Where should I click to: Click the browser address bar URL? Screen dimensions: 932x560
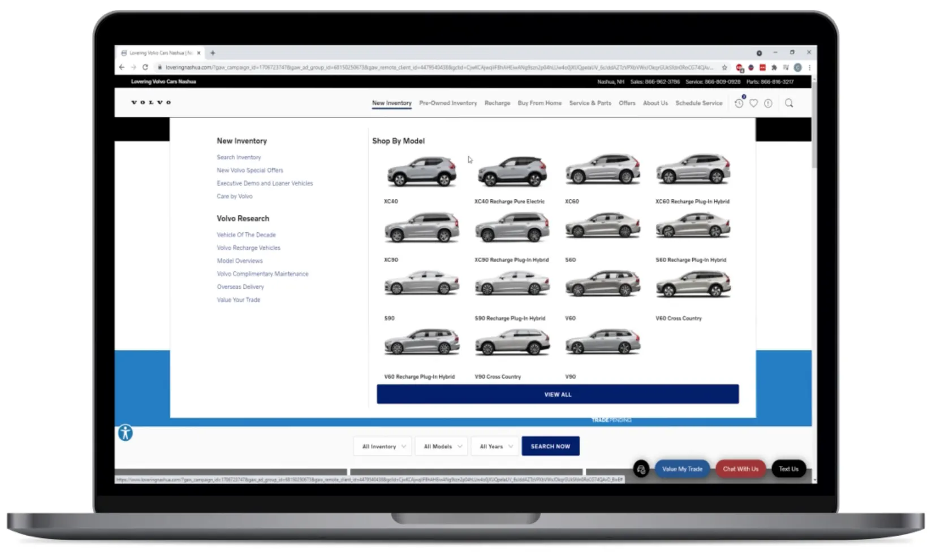coord(439,67)
